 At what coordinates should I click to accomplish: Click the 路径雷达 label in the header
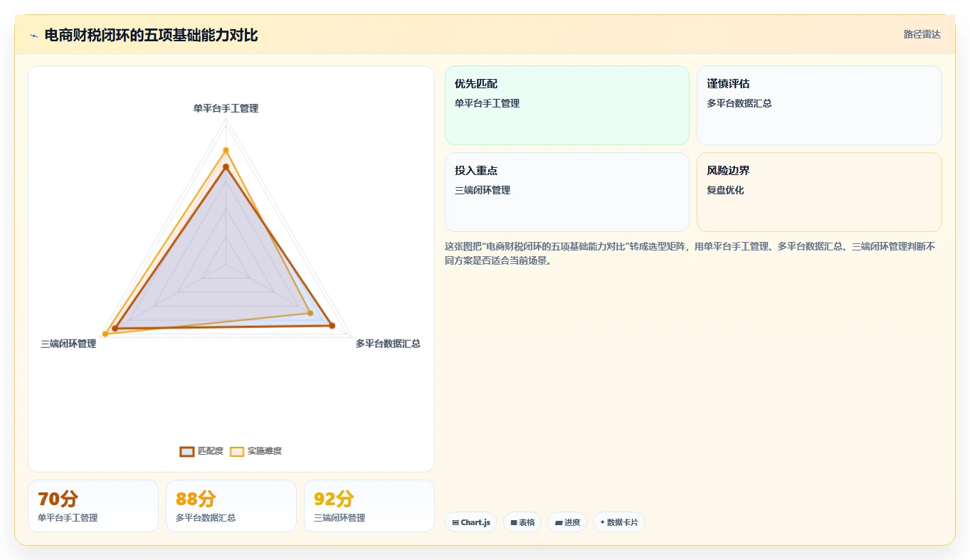[x=922, y=34]
